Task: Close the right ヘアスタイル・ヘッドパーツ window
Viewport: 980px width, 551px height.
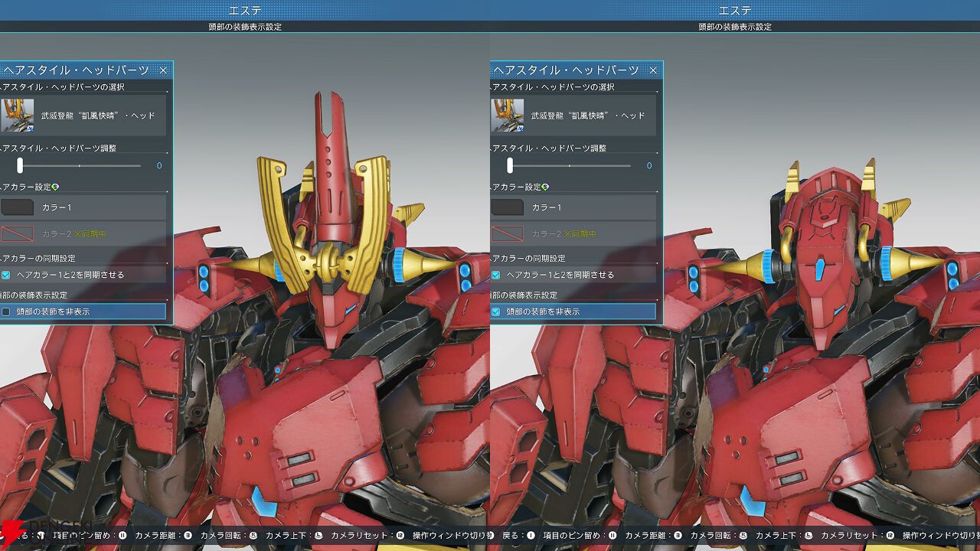Action: (653, 70)
